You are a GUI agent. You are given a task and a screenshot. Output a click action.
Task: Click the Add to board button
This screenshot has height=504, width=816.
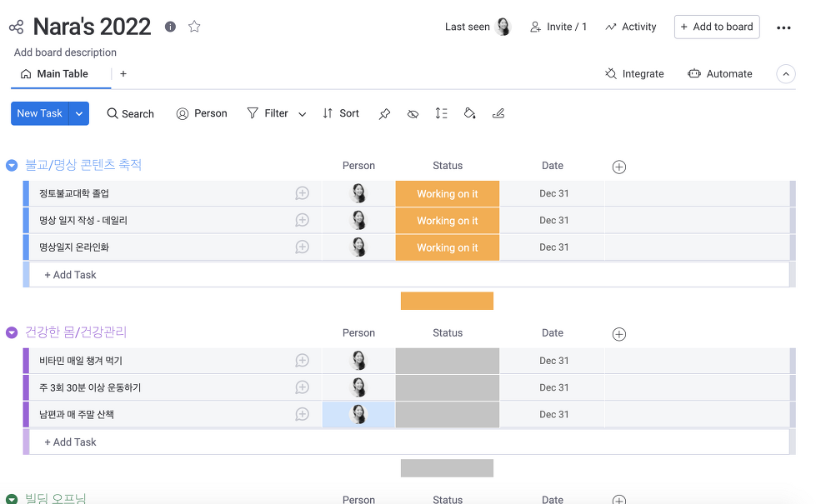pos(716,27)
